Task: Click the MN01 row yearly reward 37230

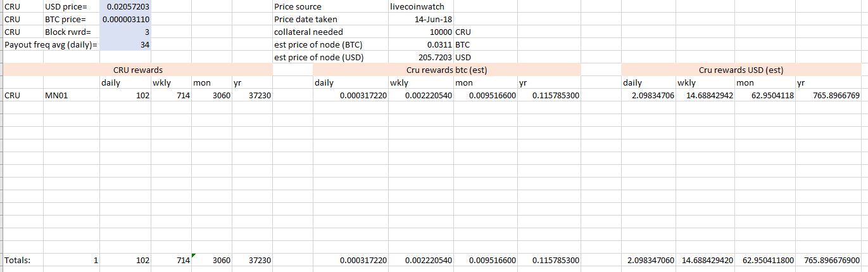Action: (x=252, y=95)
